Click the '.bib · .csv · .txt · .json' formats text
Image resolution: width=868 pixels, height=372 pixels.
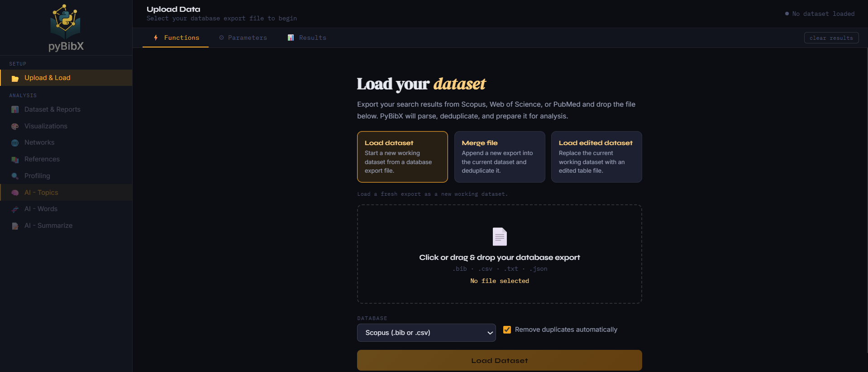pos(500,269)
